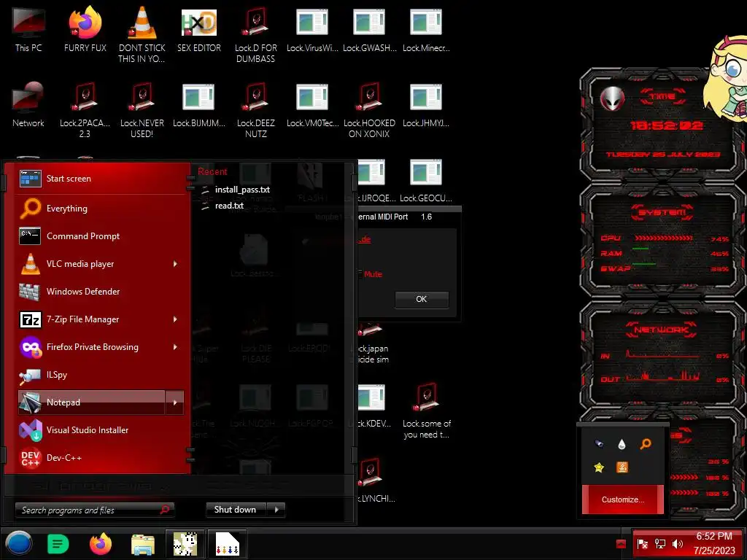
Task: Click the orange Java icon in tray popup
Action: [622, 467]
